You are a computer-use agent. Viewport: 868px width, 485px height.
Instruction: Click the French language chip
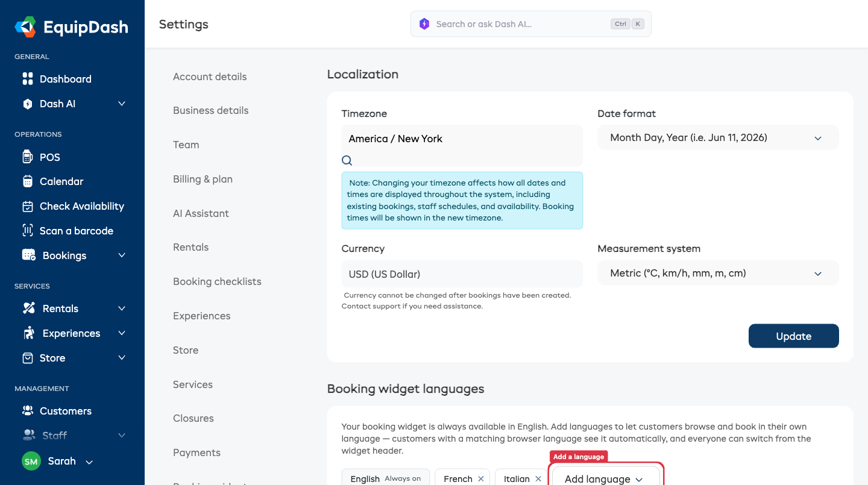[462, 478]
